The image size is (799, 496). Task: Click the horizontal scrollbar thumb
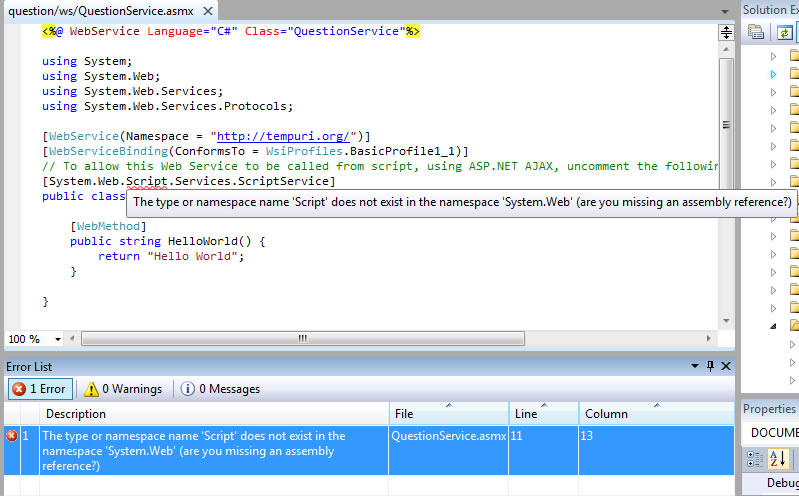(x=303, y=338)
